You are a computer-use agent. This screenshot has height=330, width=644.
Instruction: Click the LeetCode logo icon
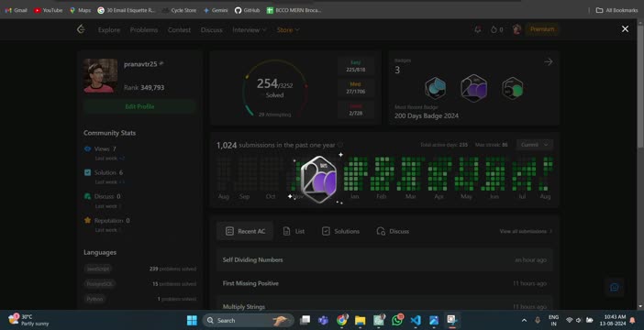pyautogui.click(x=82, y=29)
